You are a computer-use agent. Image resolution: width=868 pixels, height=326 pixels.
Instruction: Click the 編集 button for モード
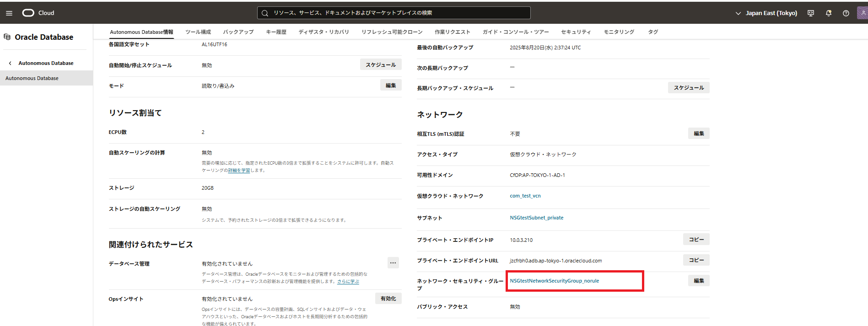pyautogui.click(x=391, y=85)
